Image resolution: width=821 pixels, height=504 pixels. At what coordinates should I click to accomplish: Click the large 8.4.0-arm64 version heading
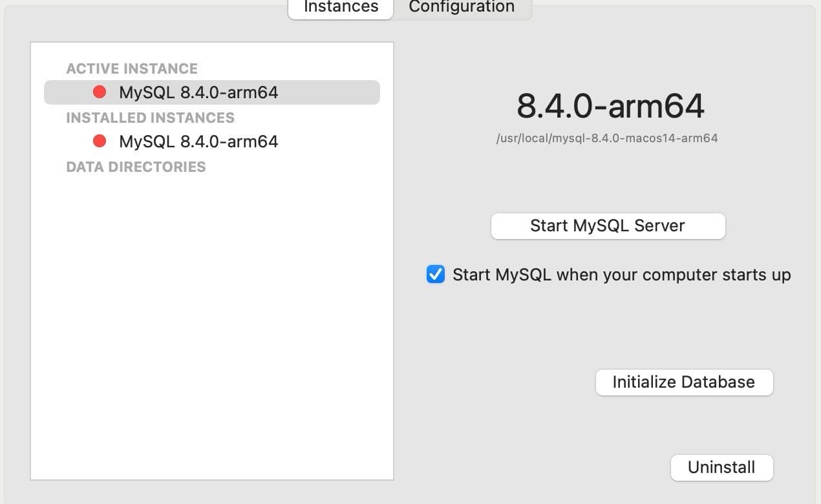coord(610,106)
